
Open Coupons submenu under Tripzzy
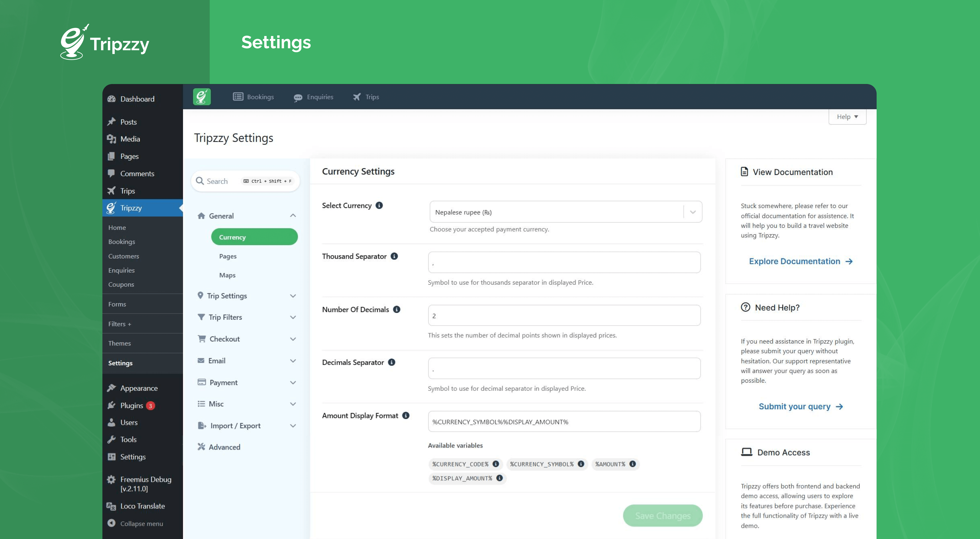point(121,284)
